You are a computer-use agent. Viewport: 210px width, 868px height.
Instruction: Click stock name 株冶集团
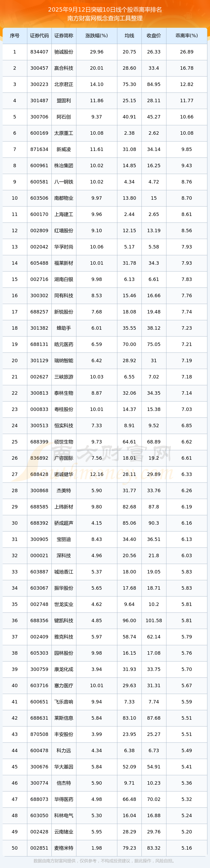pyautogui.click(x=64, y=165)
